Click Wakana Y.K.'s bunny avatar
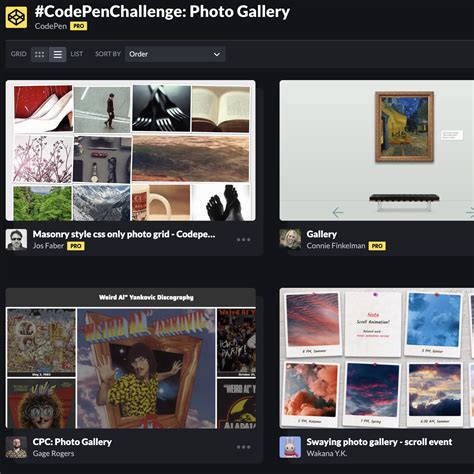Image resolution: width=474 pixels, height=474 pixels. [290, 447]
